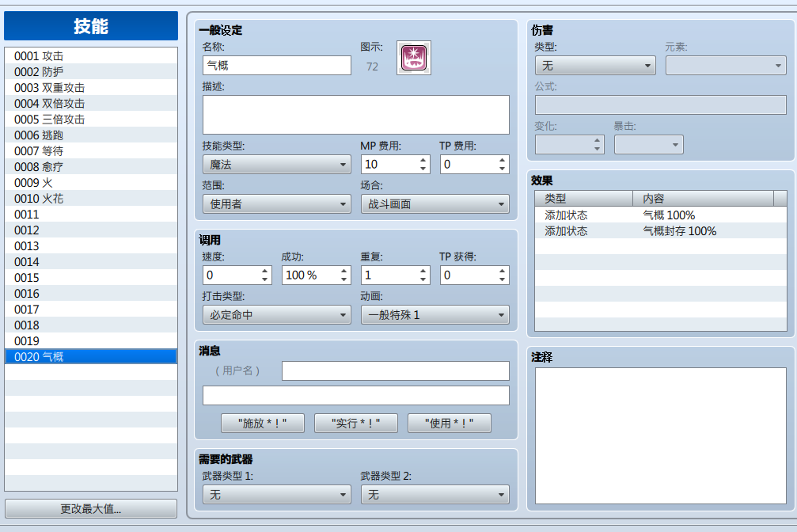Select empty skill slot 0015
This screenshot has height=532, width=797.
pyautogui.click(x=91, y=278)
